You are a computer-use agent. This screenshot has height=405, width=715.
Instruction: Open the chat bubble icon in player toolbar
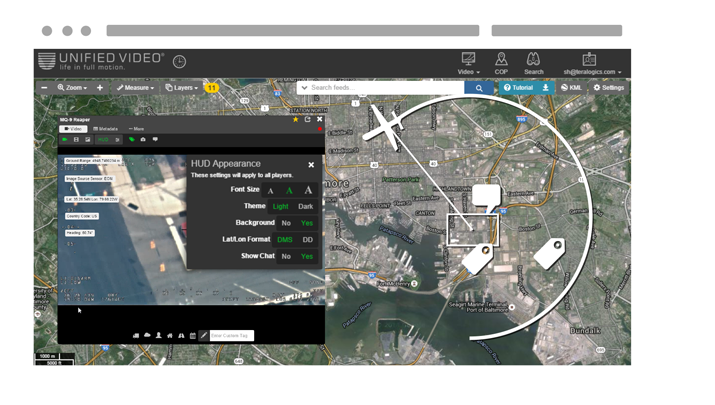coord(155,140)
